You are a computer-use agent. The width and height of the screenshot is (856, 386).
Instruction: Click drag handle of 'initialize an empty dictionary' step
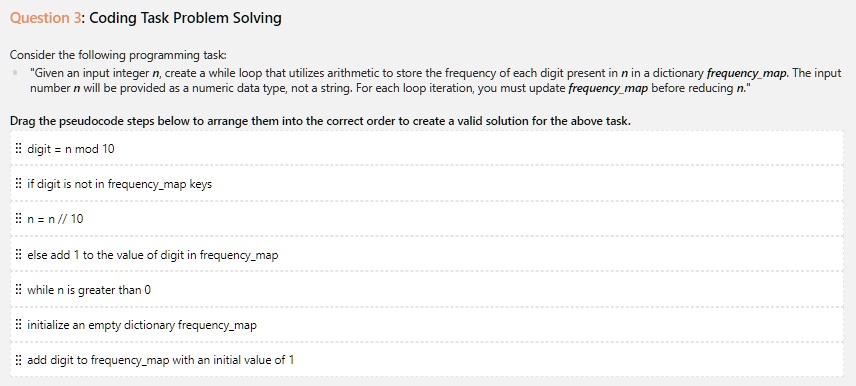19,325
